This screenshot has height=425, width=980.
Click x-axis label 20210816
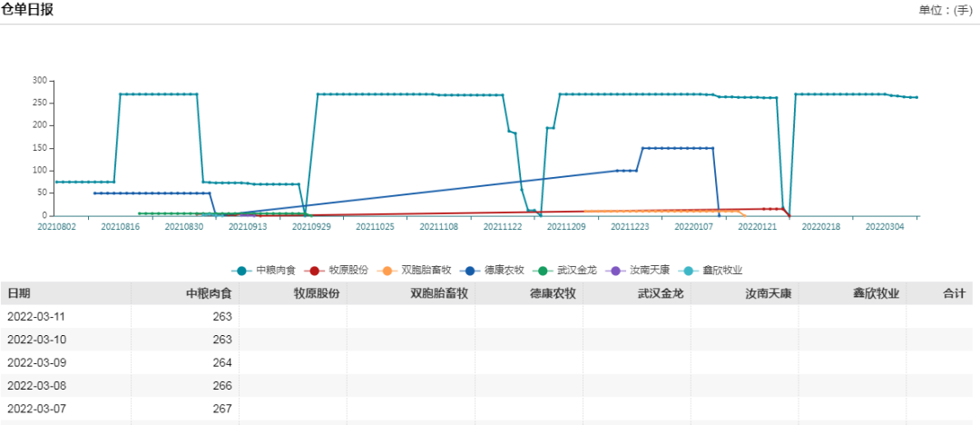(x=120, y=227)
